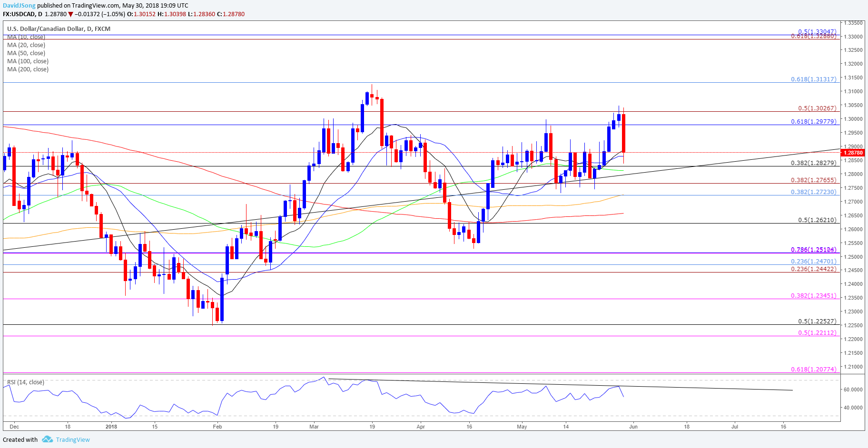Click the May date axis label
Viewport: 868px width, 448px height.
[x=522, y=427]
